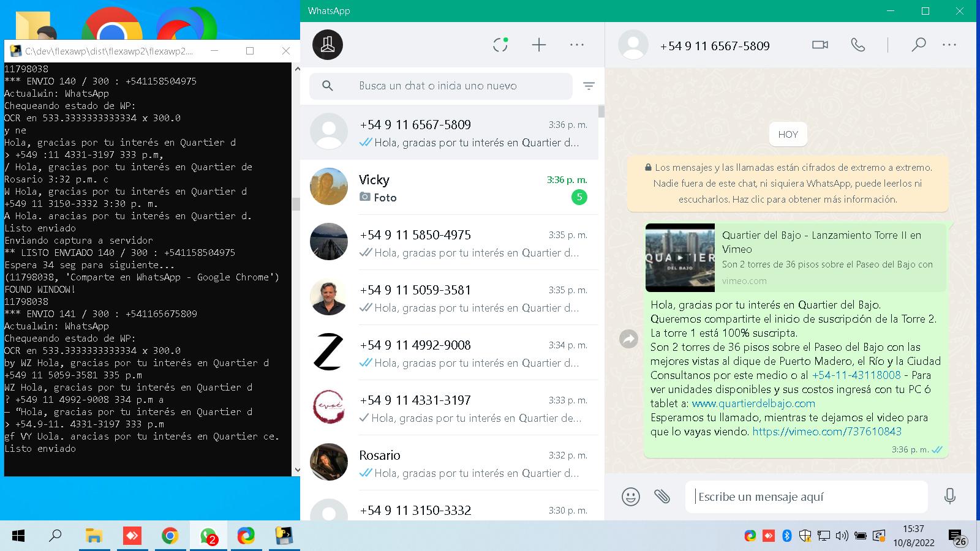Switch to Edge on the taskbar
The image size is (980, 551).
click(x=246, y=536)
